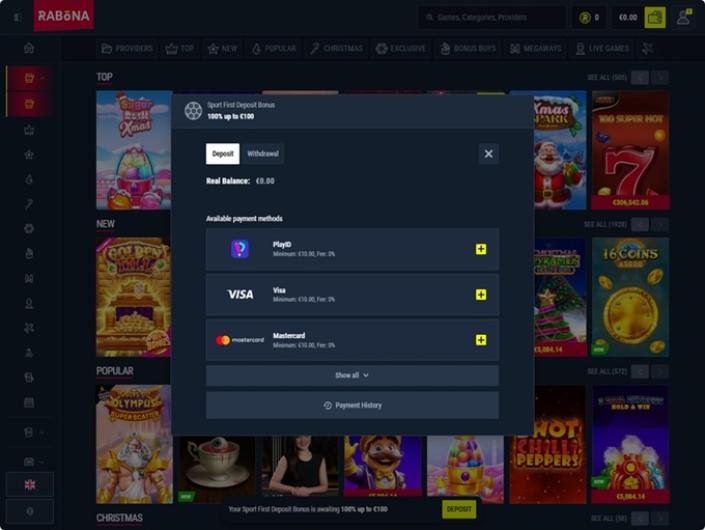705x530 pixels.
Task: Open the wallet icon in header
Action: [x=655, y=17]
